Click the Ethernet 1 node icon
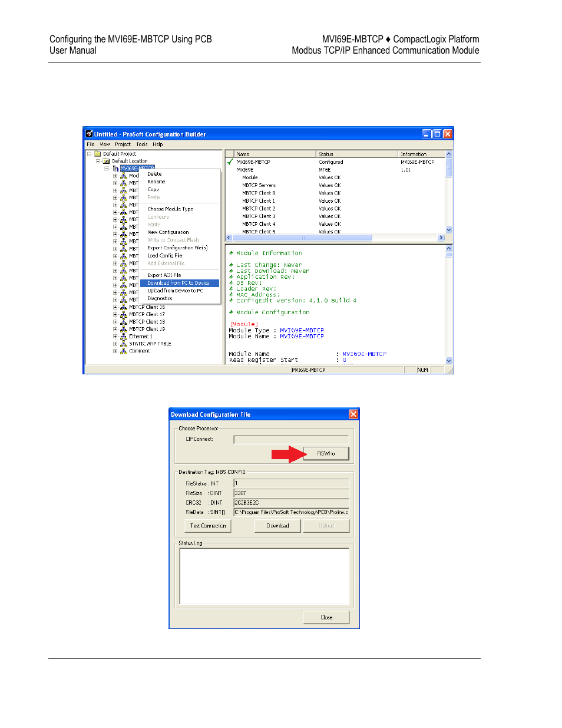 (x=124, y=337)
